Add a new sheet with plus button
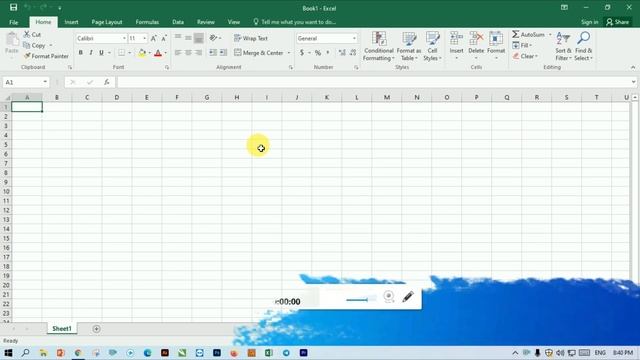Viewport: 640px width, 360px height. tap(96, 329)
